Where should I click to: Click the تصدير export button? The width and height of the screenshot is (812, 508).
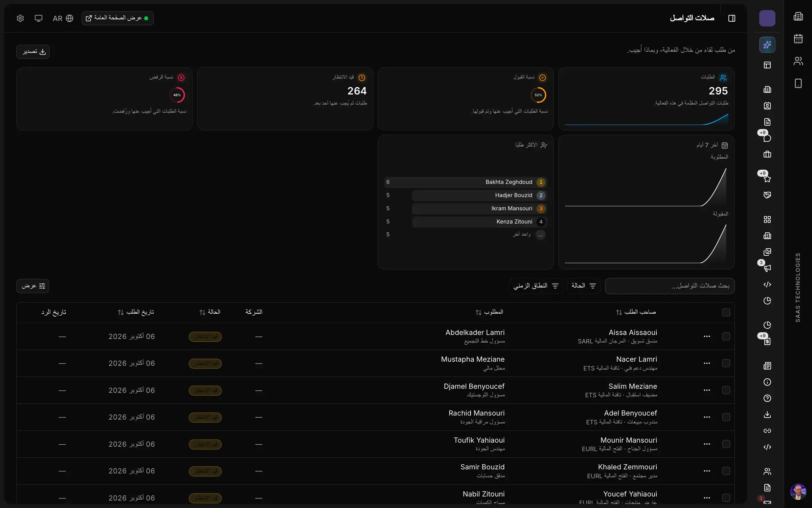click(33, 52)
